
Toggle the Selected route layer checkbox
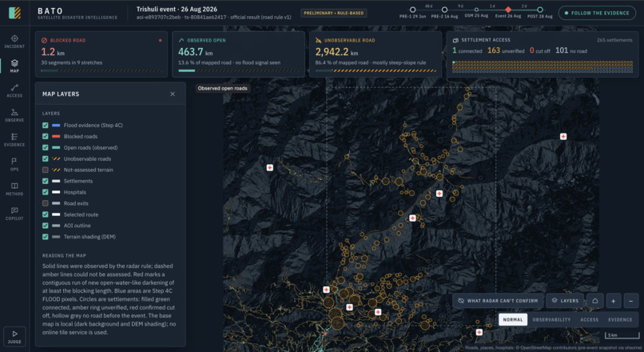point(46,214)
